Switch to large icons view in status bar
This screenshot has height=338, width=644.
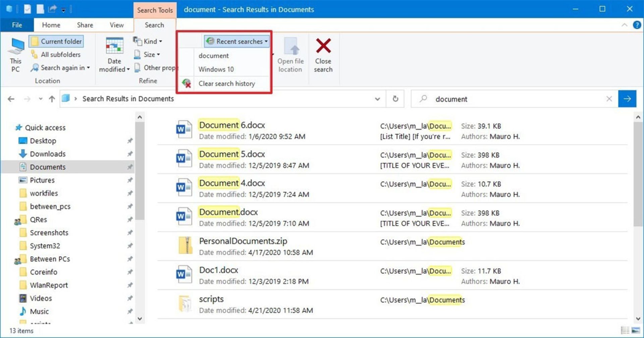[x=636, y=330]
